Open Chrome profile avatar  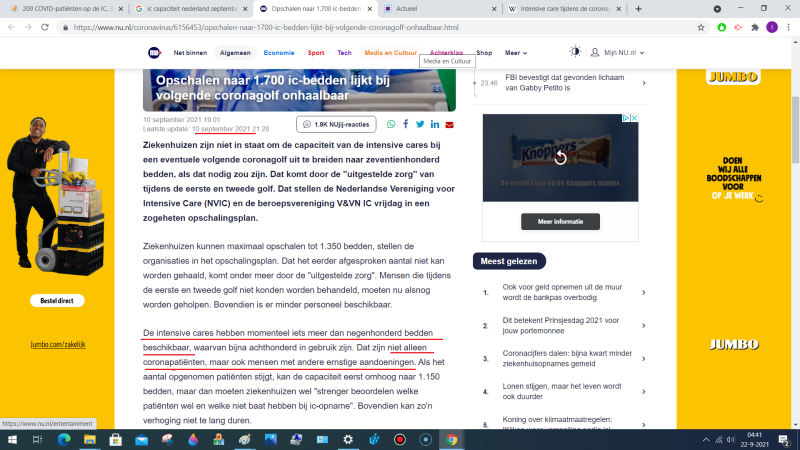pos(772,28)
